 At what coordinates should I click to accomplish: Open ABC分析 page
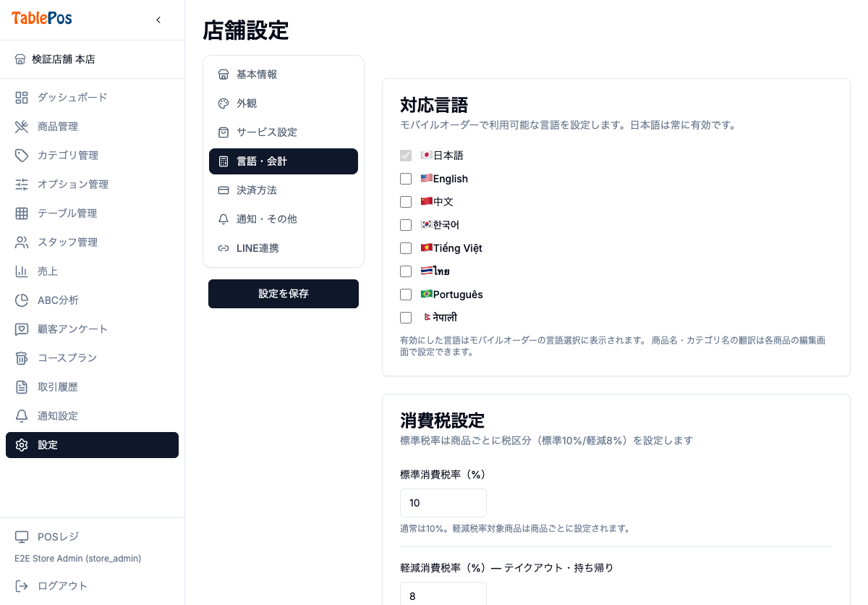(x=92, y=300)
